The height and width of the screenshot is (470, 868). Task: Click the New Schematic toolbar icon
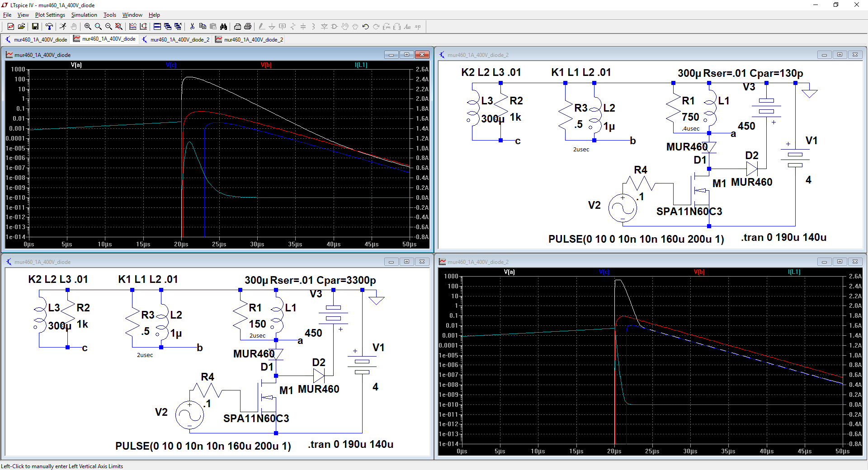(x=11, y=27)
